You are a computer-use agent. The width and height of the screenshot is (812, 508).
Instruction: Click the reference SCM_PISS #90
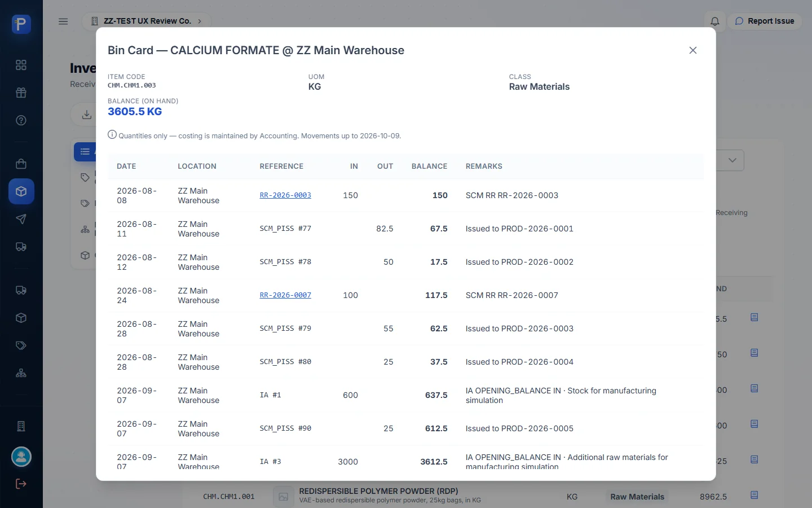point(285,428)
